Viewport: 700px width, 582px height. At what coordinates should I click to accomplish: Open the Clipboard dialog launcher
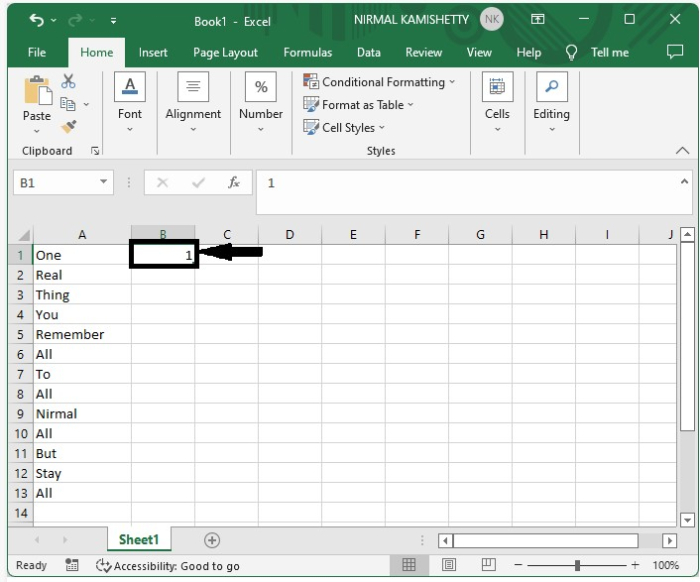[x=95, y=151]
